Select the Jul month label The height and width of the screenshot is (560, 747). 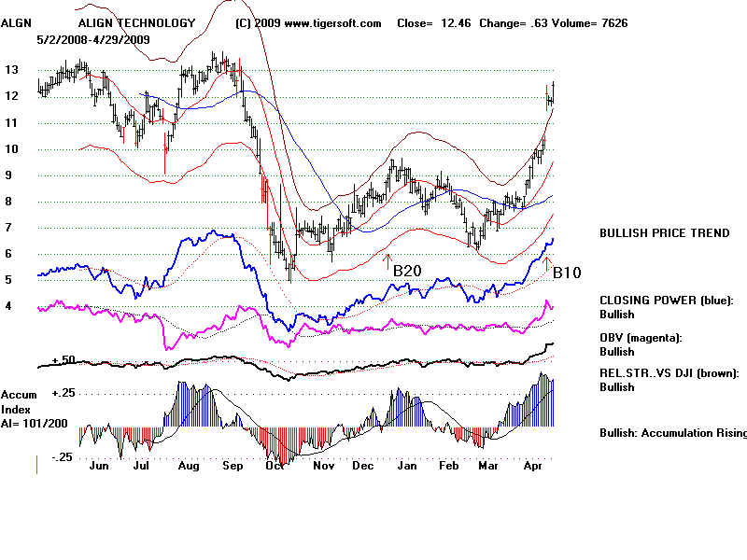click(141, 466)
